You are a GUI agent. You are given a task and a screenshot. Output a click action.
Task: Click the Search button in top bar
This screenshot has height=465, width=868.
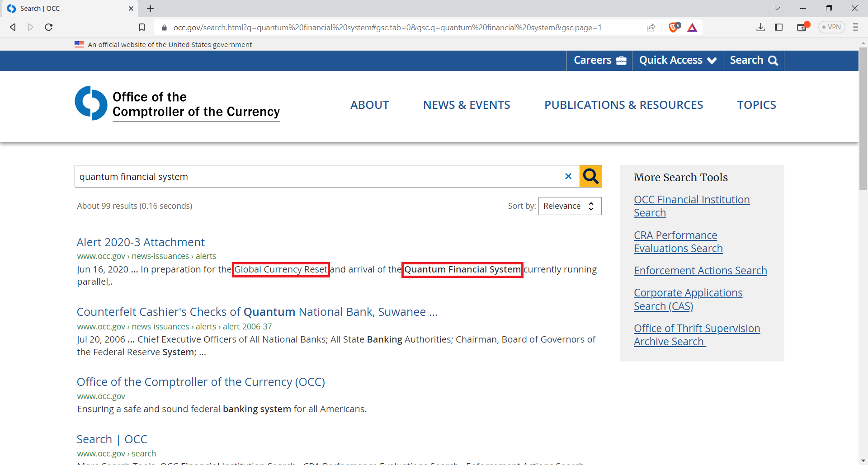click(754, 60)
